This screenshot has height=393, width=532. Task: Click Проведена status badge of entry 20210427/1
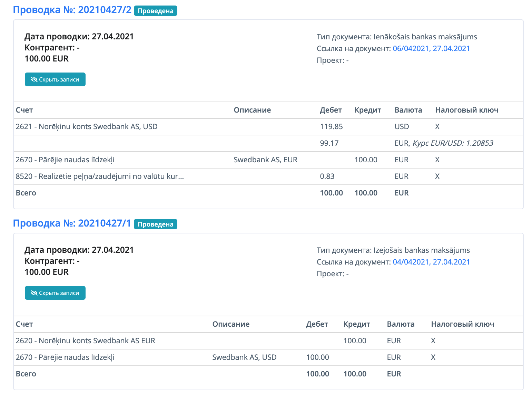[x=156, y=224]
